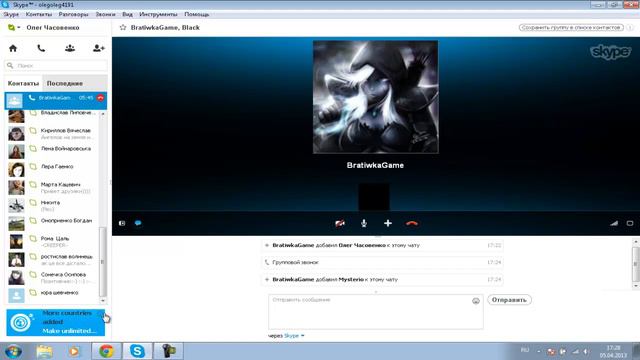Click the magnifier icon in the search box

(x=10, y=65)
